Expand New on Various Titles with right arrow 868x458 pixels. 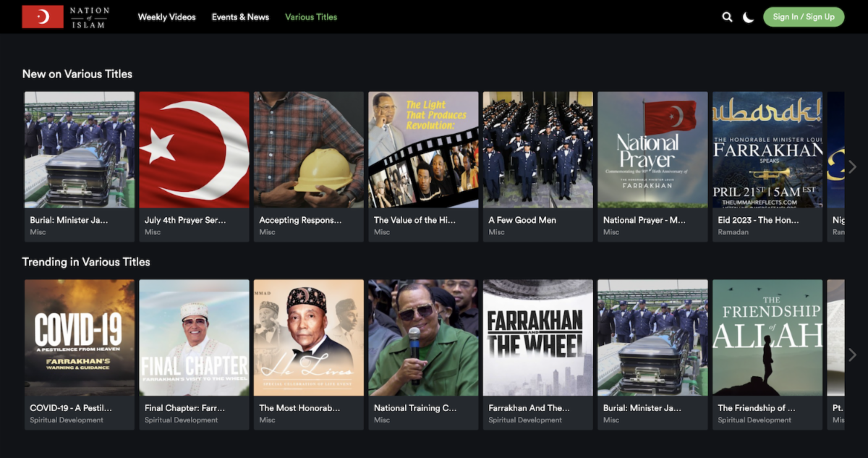(x=851, y=166)
